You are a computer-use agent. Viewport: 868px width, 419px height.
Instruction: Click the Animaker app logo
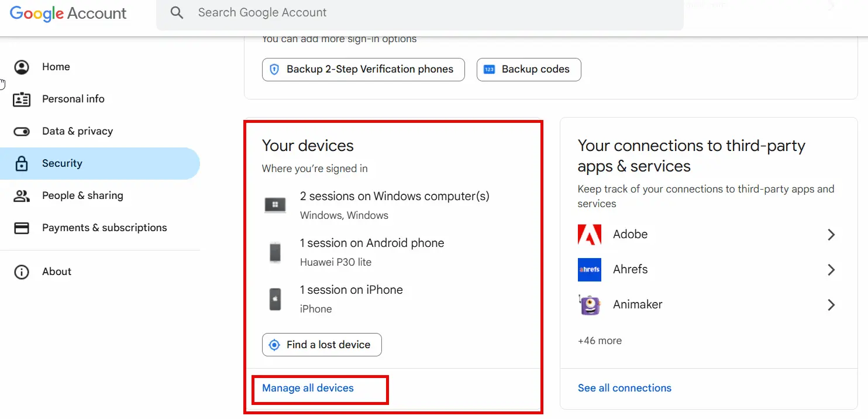[x=590, y=305]
